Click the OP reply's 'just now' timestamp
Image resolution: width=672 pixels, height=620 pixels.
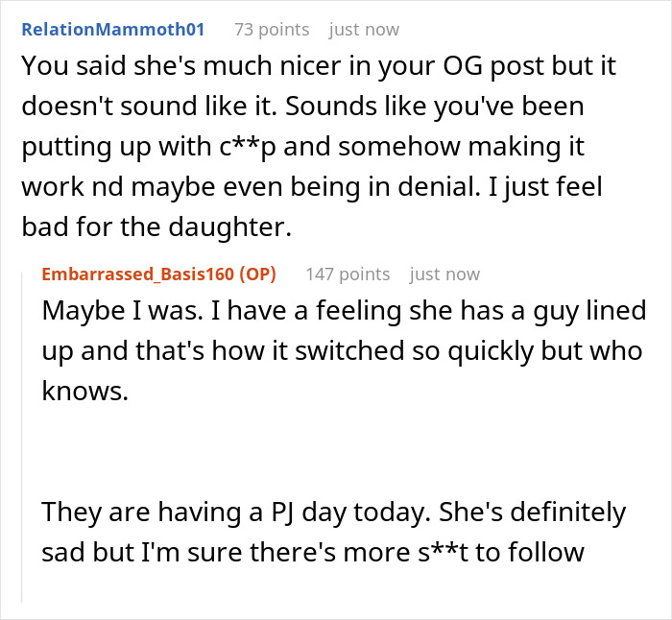pos(444,274)
